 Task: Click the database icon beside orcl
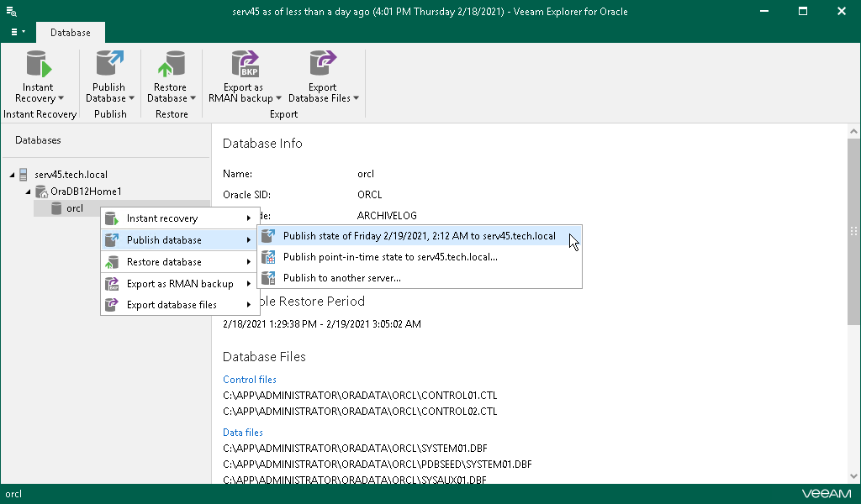point(56,208)
